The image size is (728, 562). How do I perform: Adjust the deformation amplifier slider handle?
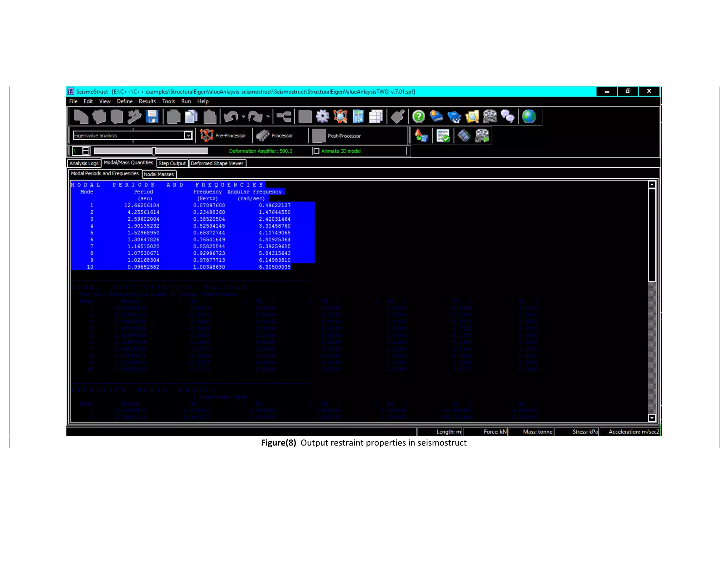[154, 151]
